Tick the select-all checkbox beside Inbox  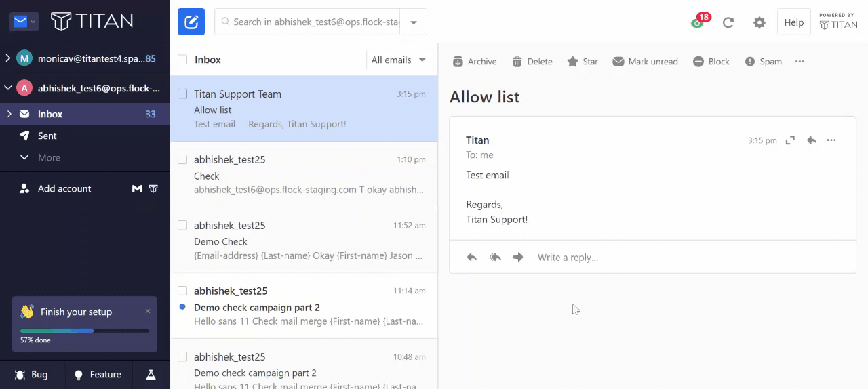(x=182, y=60)
